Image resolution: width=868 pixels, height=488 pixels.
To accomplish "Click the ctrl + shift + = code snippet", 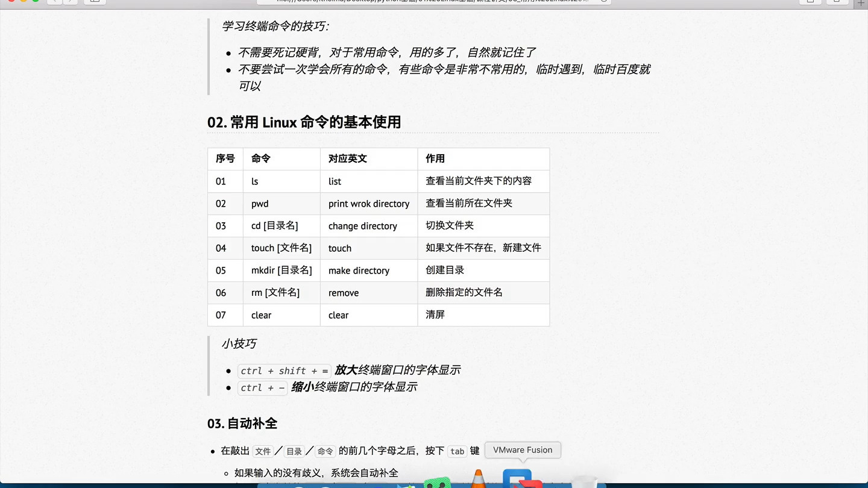I will pos(283,371).
